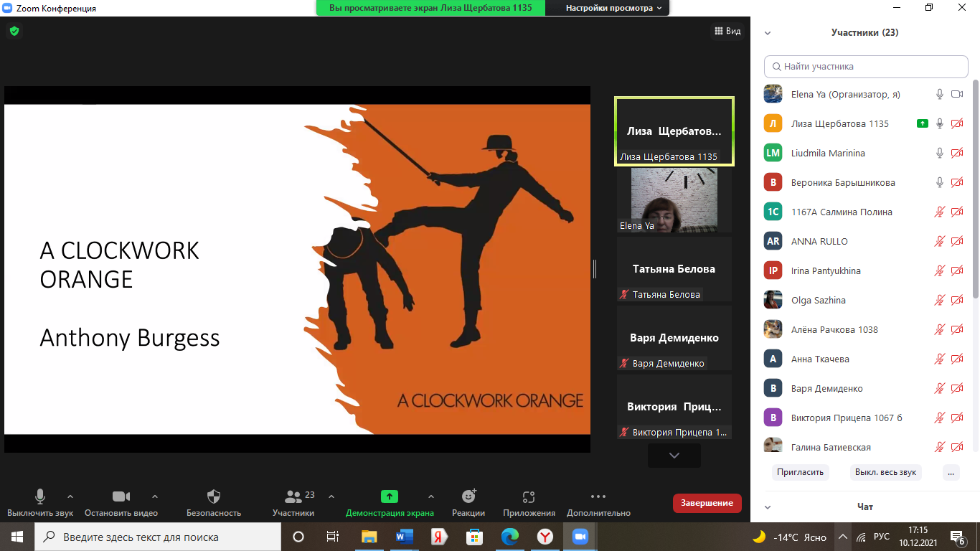The image size is (980, 551).
Task: Open File Explorer from the taskbar
Action: (x=369, y=537)
